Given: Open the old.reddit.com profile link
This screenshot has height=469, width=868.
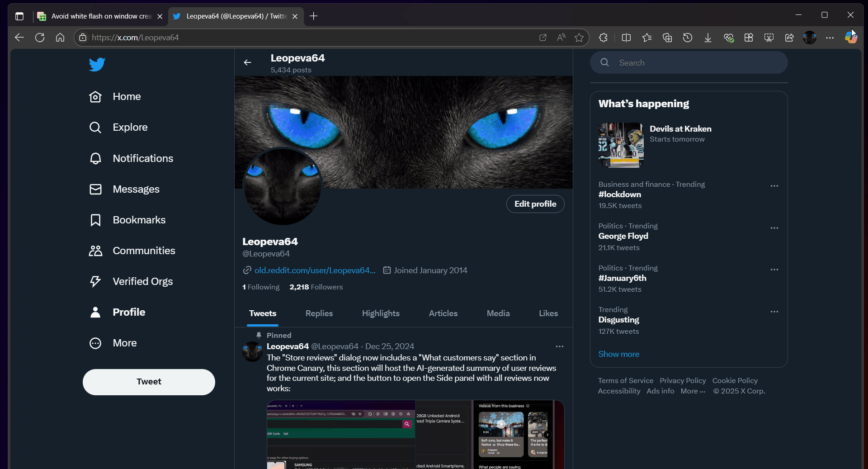Looking at the screenshot, I should 315,270.
